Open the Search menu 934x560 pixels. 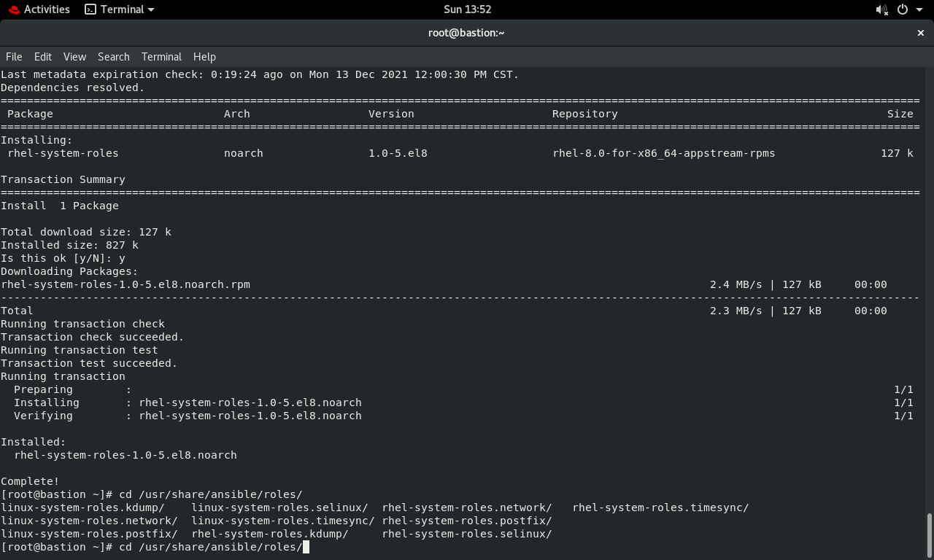114,57
